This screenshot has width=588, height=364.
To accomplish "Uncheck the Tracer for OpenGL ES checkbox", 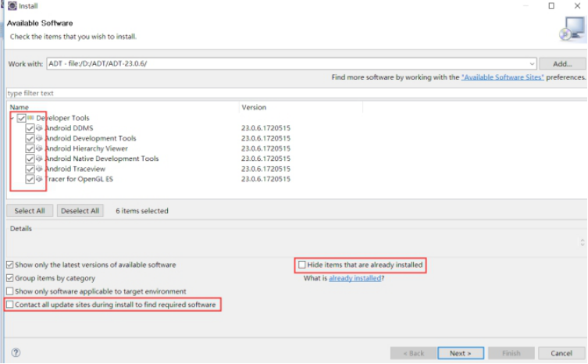I will (30, 179).
